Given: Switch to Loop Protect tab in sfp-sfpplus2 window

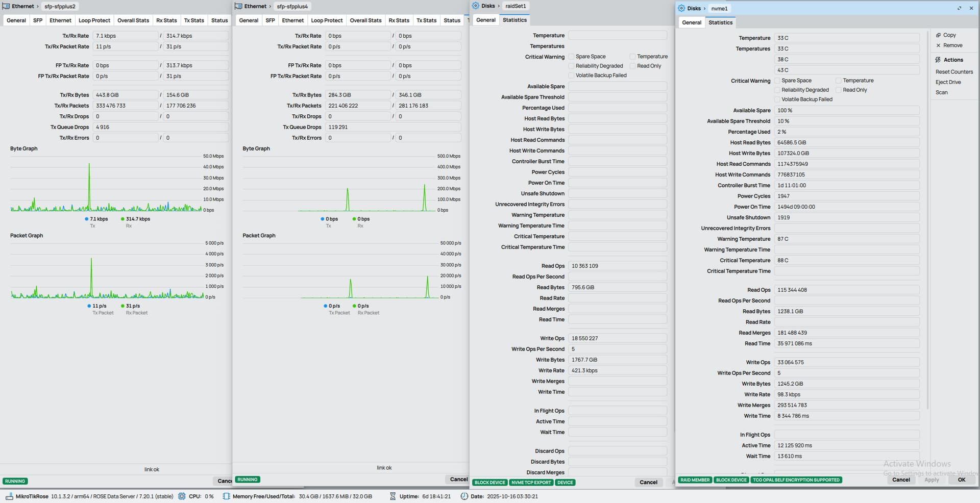Looking at the screenshot, I should 94,20.
